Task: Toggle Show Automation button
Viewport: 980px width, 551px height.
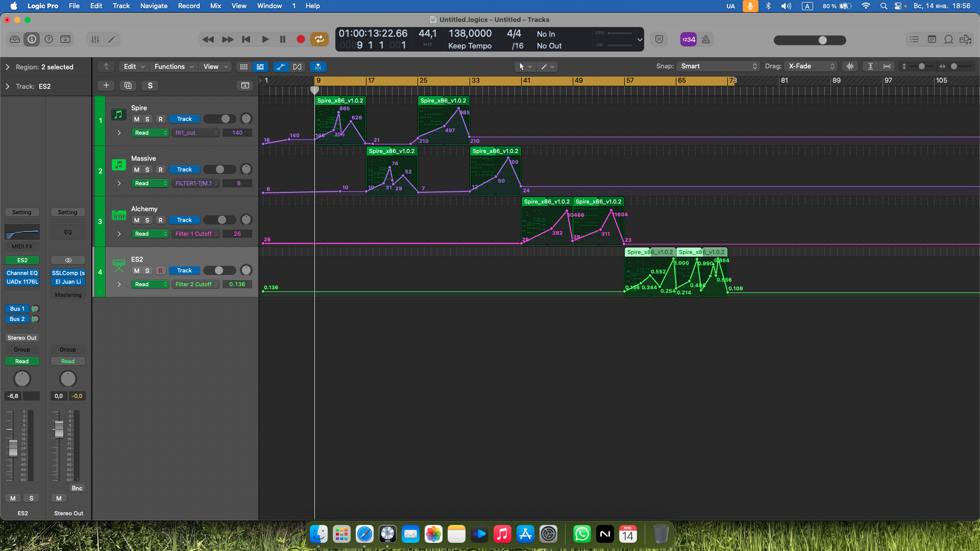Action: coord(280,67)
